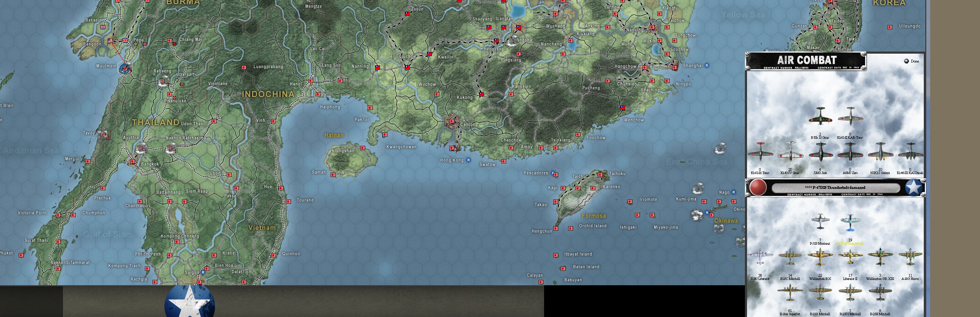Click the 'Formosa' island label
Viewport: 980px width, 317px height.
tap(594, 216)
